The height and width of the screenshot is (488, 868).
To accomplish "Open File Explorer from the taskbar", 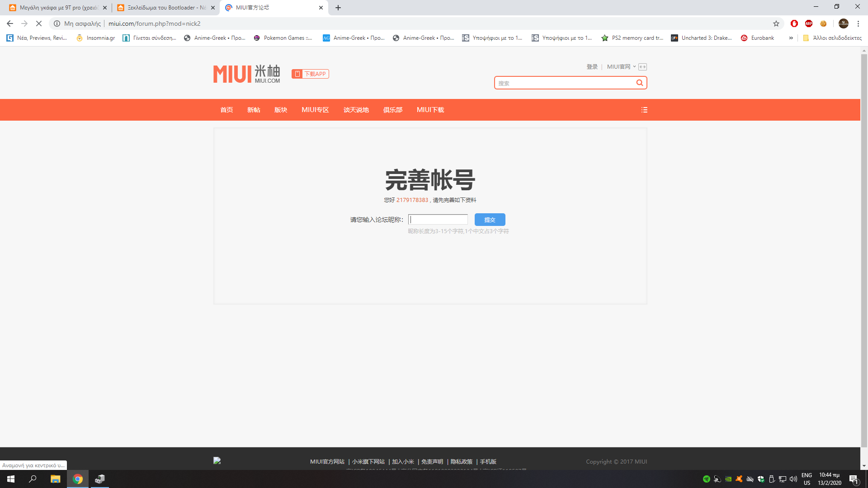I will coord(55,479).
